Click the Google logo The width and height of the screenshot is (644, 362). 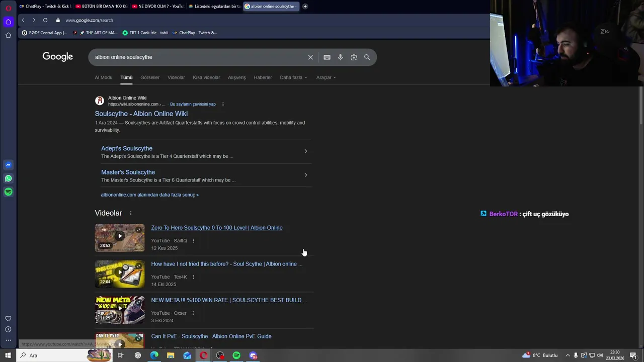58,57
